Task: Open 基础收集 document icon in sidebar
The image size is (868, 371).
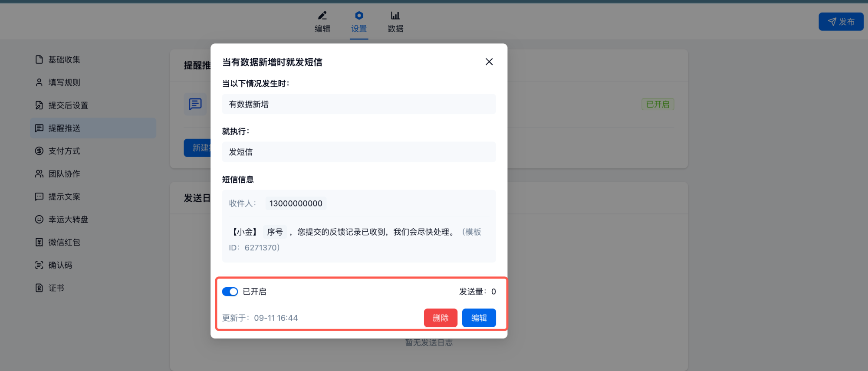Action: [x=39, y=59]
